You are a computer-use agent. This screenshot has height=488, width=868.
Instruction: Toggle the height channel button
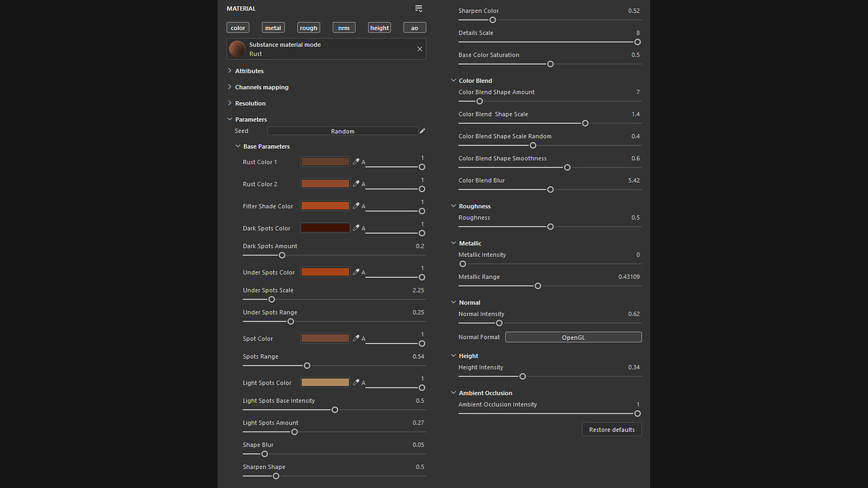[379, 28]
